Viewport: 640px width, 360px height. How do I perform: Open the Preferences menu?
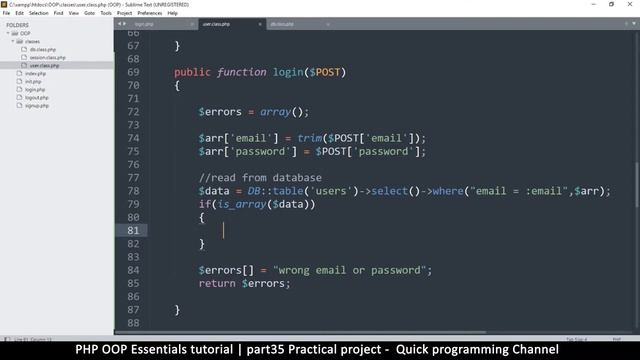[x=150, y=13]
